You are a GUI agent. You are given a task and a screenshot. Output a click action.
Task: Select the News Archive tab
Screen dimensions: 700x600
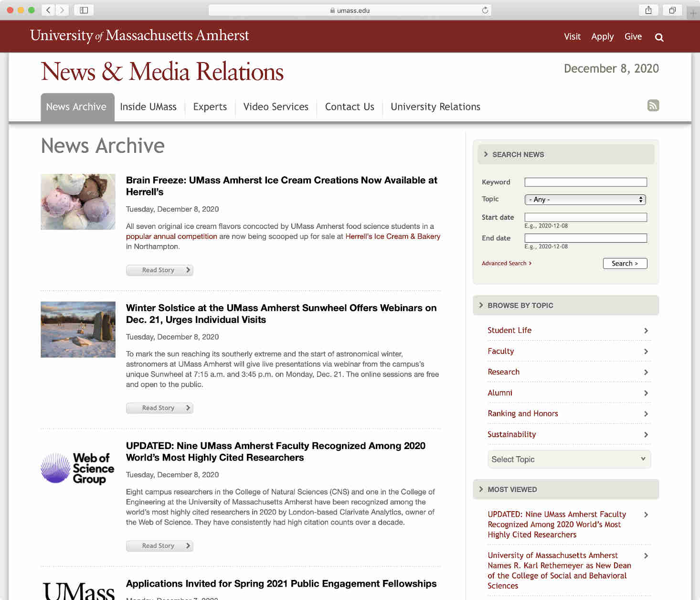[x=76, y=107]
